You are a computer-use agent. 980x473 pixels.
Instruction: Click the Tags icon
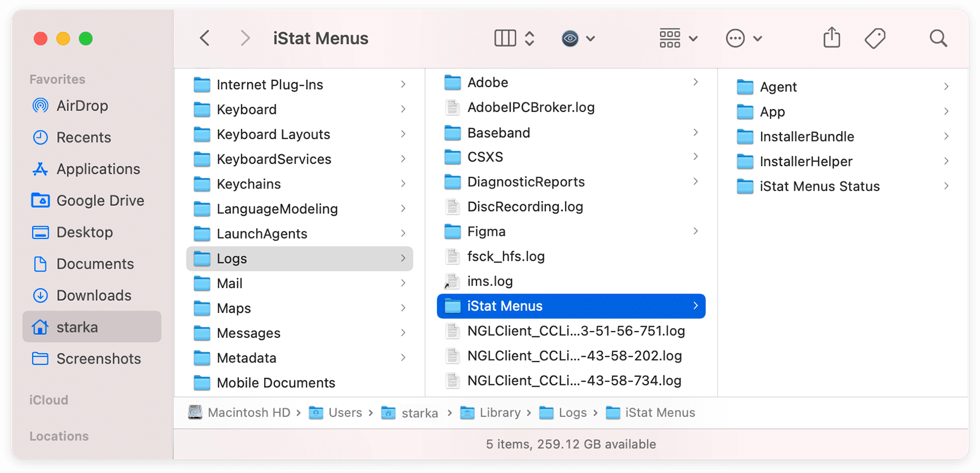click(x=875, y=38)
